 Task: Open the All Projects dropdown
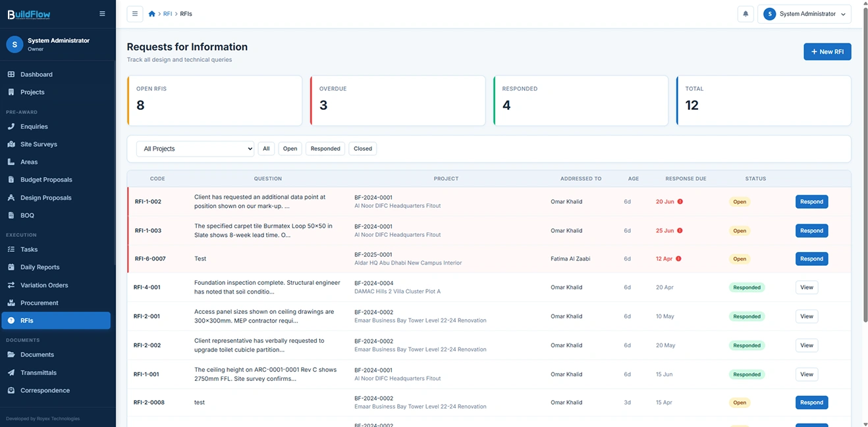click(195, 149)
